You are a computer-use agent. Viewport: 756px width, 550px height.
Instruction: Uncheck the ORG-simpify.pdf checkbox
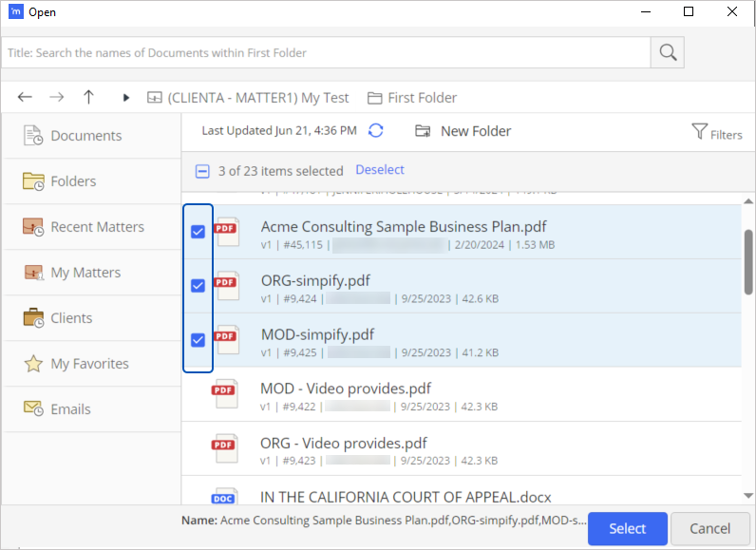click(198, 286)
